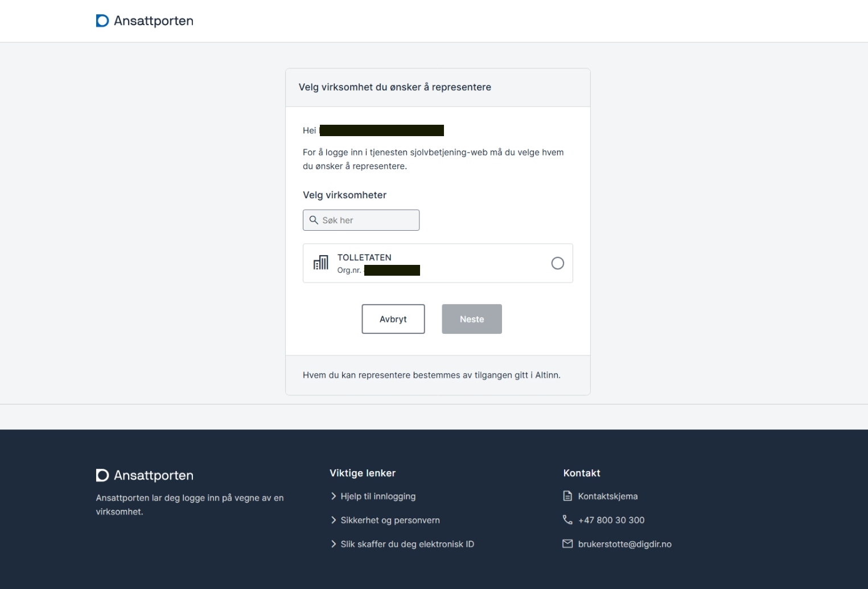This screenshot has width=868, height=589.
Task: Focus the 'Søk her' search field
Action: 361,220
